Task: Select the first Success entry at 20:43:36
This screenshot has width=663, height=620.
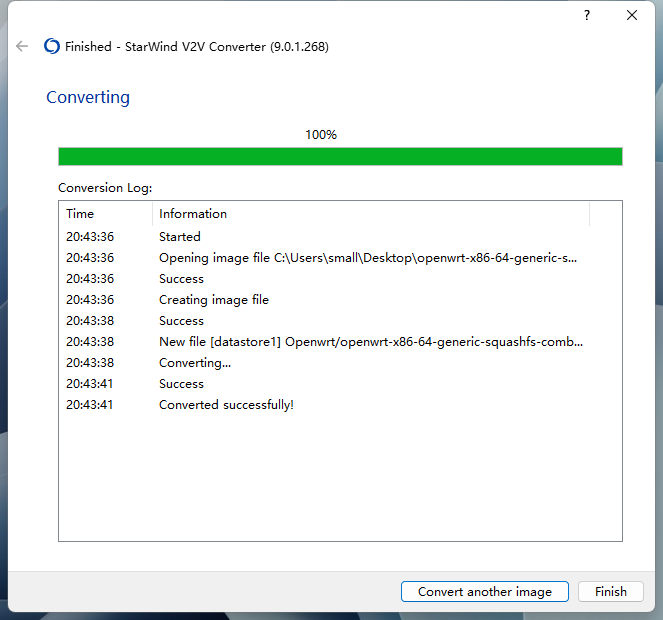Action: tap(181, 279)
